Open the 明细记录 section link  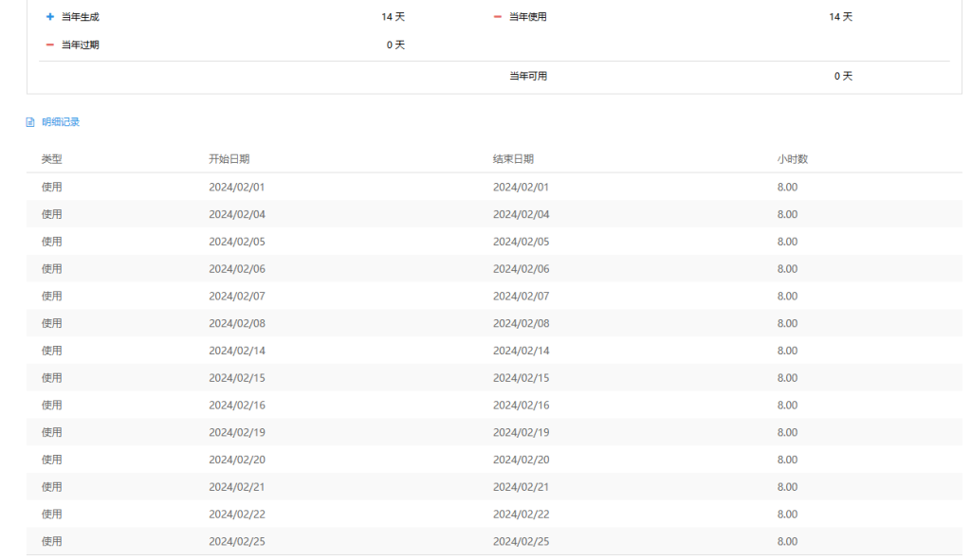click(x=61, y=122)
